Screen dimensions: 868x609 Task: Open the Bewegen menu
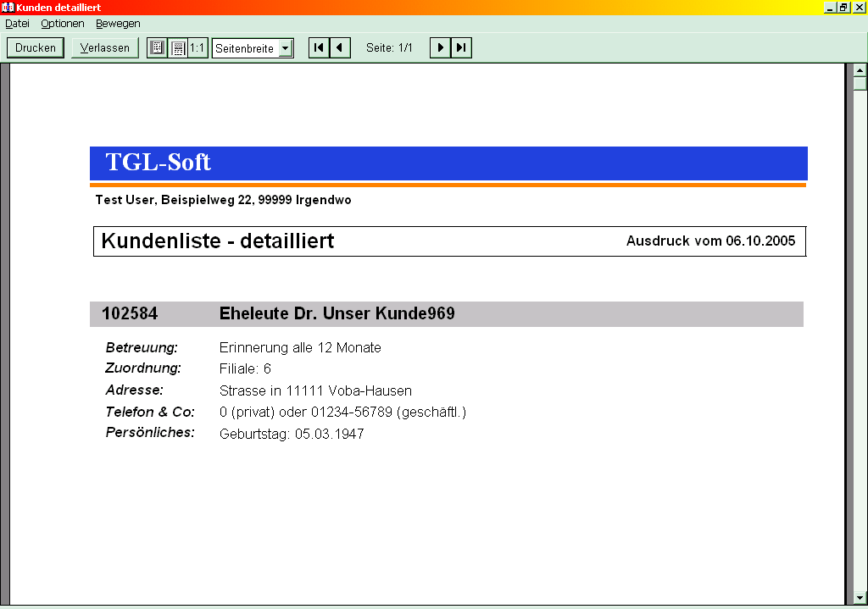(x=118, y=23)
